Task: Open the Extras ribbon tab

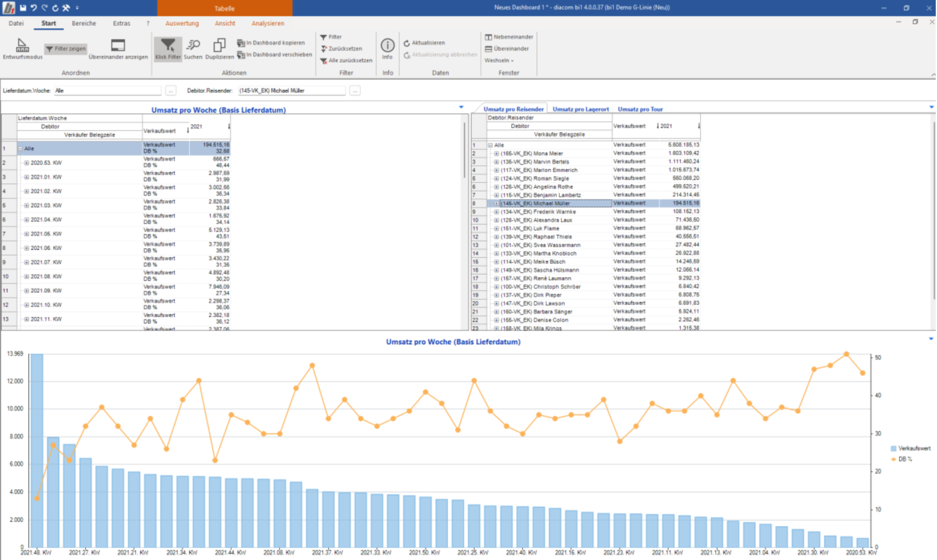Action: 122,23
